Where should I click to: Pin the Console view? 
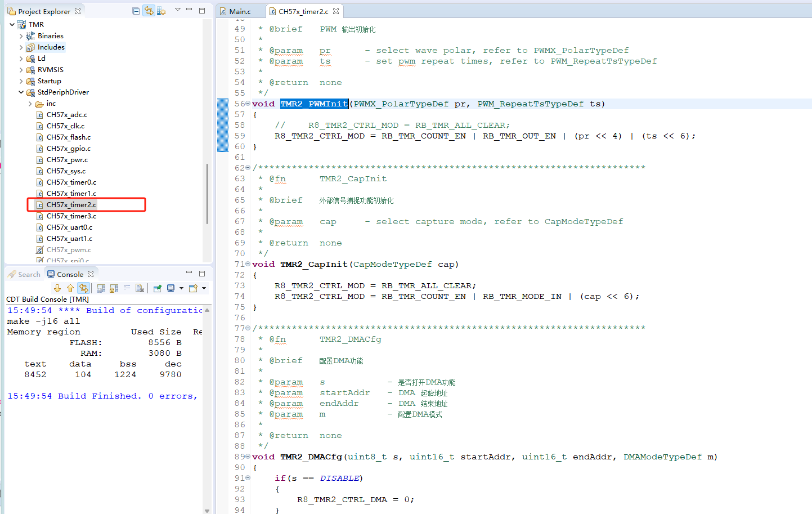[x=158, y=288]
